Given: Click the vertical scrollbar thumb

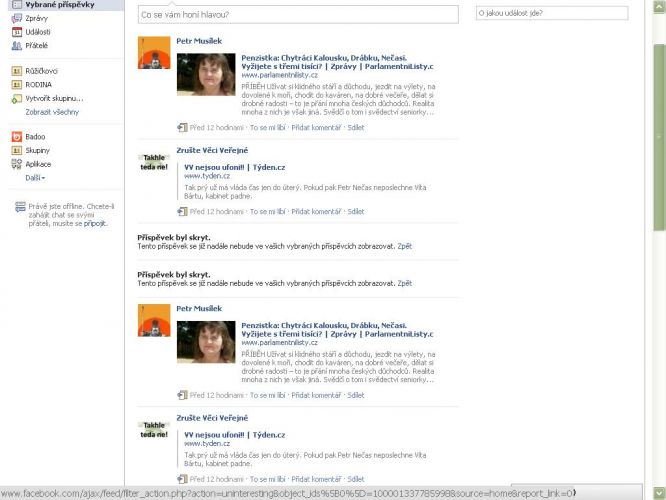Looking at the screenshot, I should 659,137.
